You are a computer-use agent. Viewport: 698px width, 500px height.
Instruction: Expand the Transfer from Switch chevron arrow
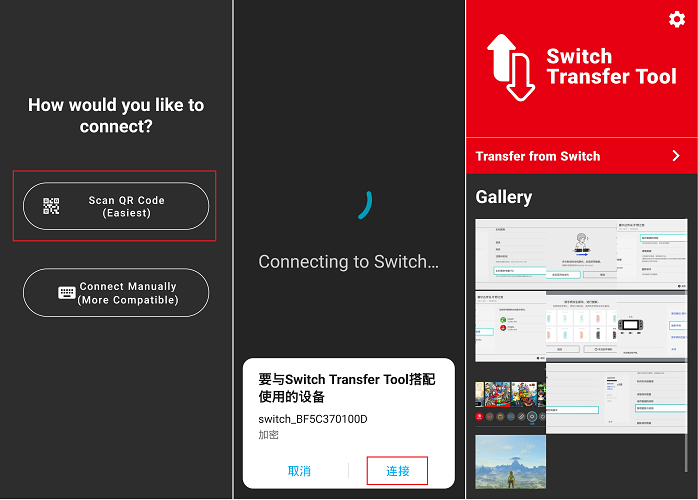tap(676, 155)
